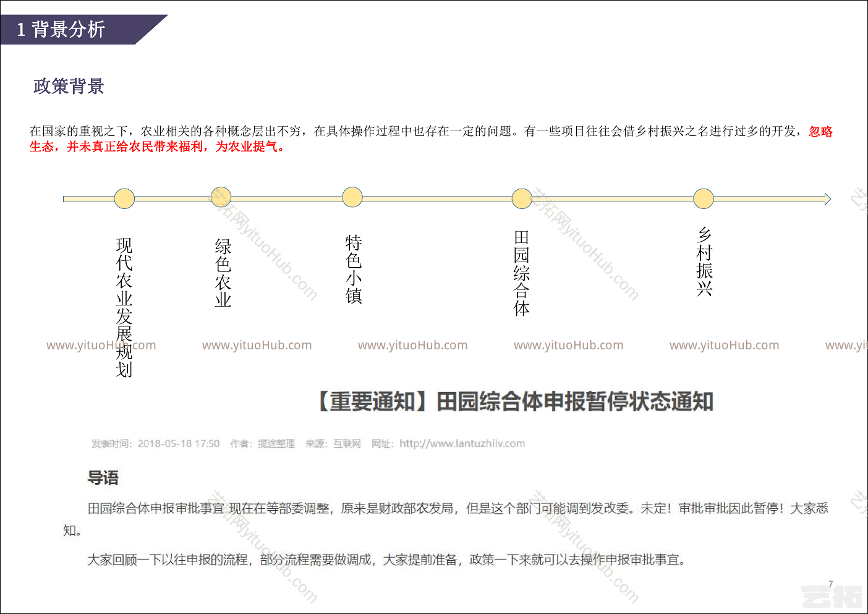868x614 pixels.
Task: Select the 政策背景 heading
Action: click(x=69, y=86)
